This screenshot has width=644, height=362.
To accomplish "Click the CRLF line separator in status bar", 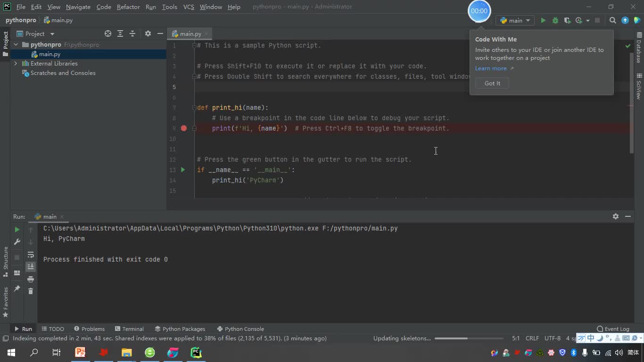I will point(532,338).
